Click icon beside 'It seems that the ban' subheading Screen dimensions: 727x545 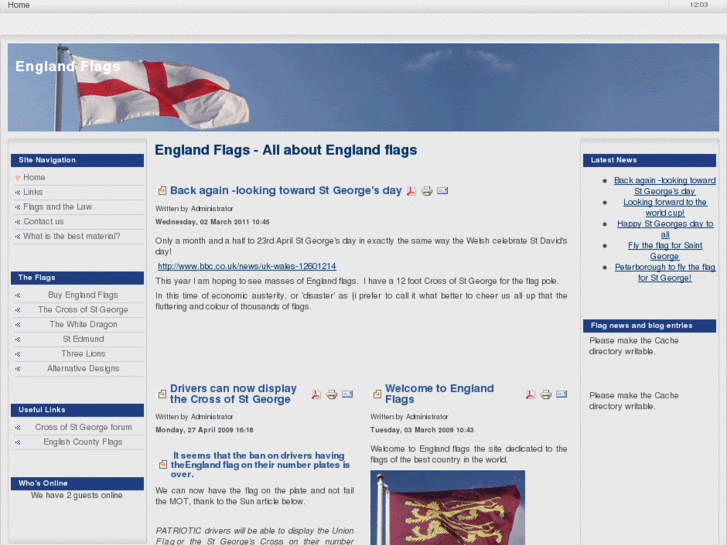163,465
